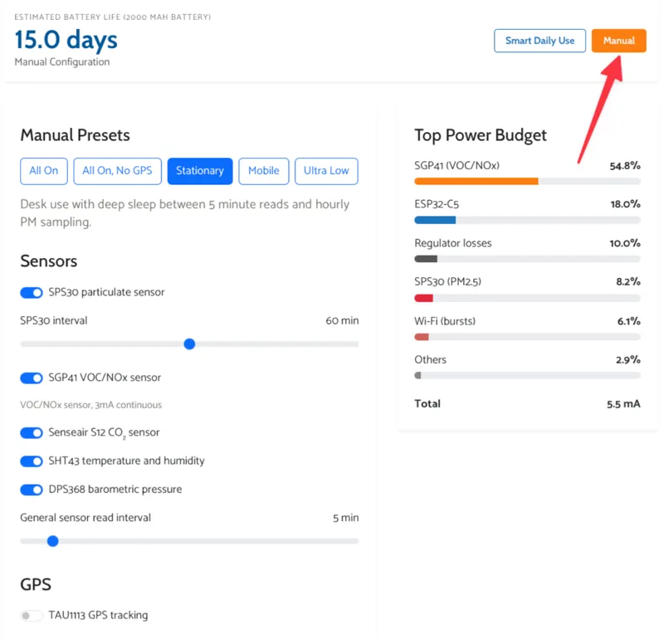Click the ESP32-C5 blue power bar
This screenshot has width=664, height=644.
click(x=435, y=220)
